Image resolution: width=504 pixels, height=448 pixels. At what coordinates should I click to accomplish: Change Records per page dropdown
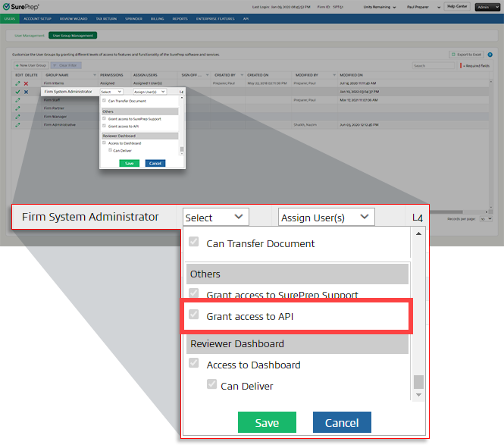point(486,219)
